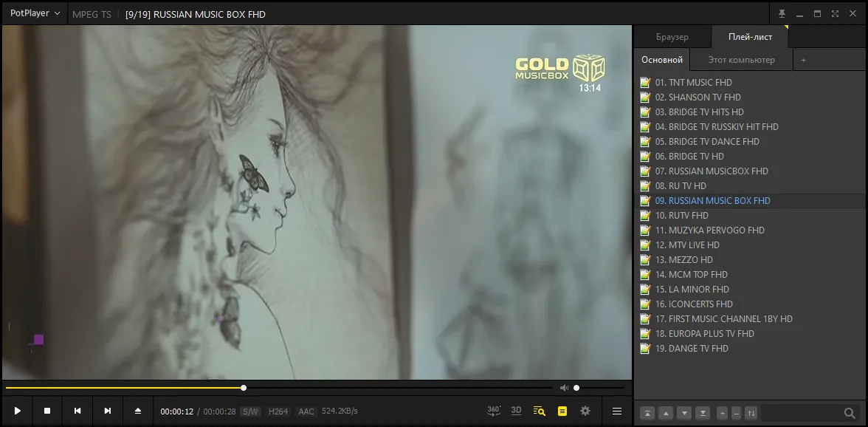Select playlist entry 04. BRIDGE TV RUSSKIY HIT FHD
Screen dimensions: 868x427
coord(750,127)
